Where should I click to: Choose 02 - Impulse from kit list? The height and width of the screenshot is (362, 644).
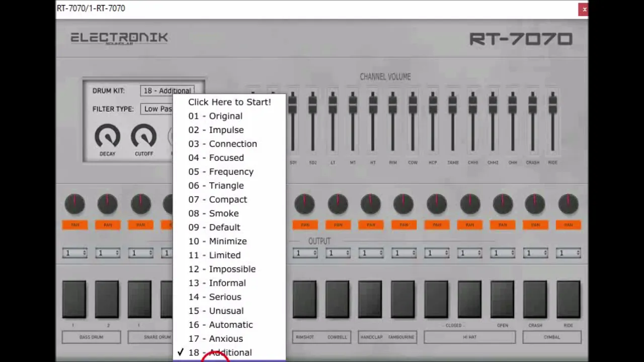coord(229,130)
